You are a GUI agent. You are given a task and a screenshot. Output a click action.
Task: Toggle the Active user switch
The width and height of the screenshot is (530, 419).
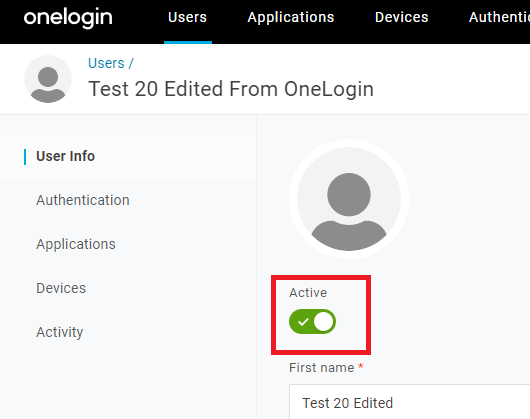point(312,321)
